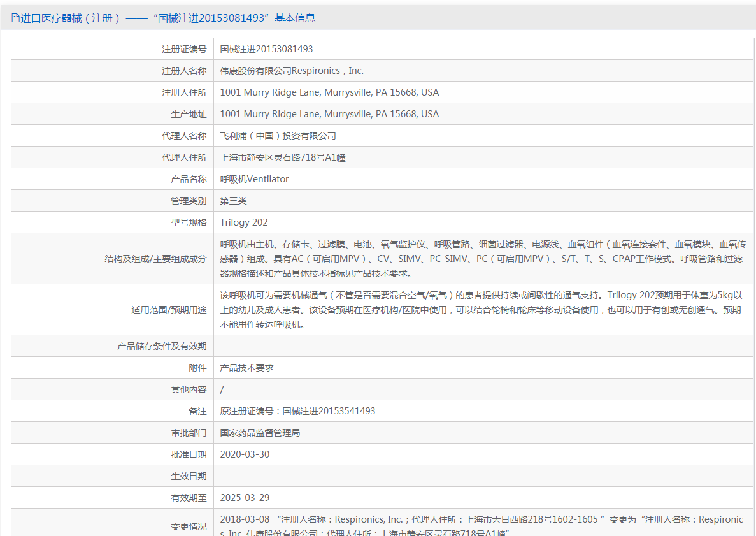Click the registrant name '伟康股份有限公司Respironics，Inc.'
The width and height of the screenshot is (756, 536).
point(292,71)
